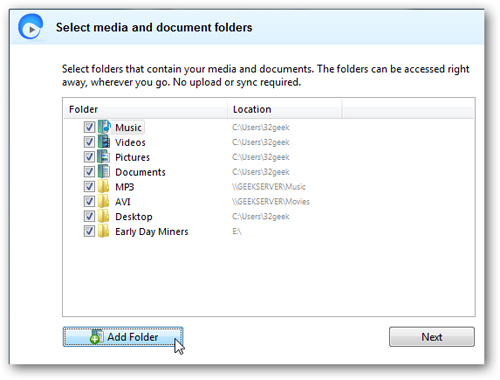
Task: Click the blue play logo in header
Action: [x=31, y=27]
